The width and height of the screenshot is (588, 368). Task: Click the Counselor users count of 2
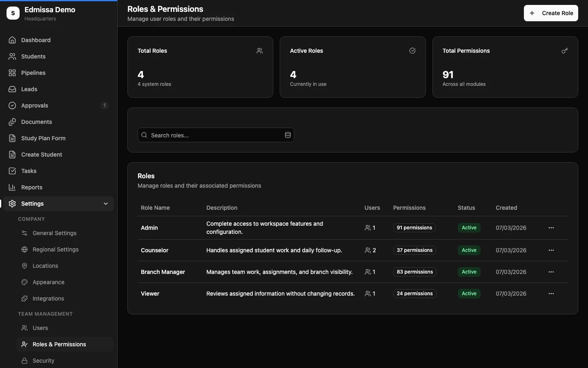point(370,250)
